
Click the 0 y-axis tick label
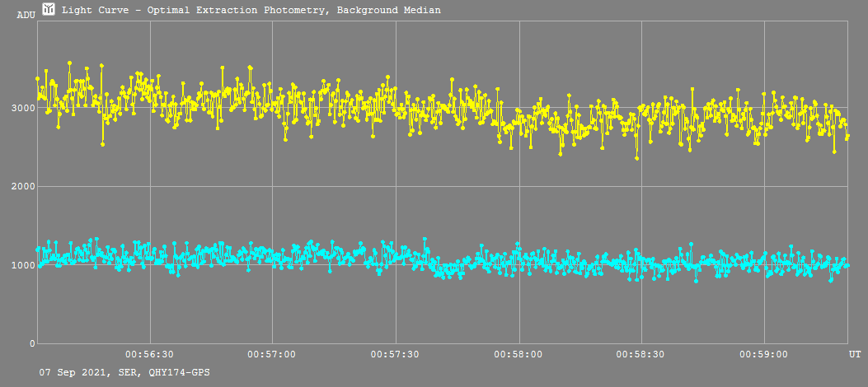coord(30,343)
